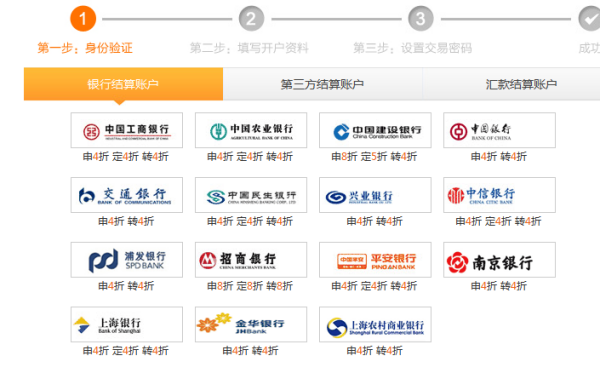Choose the 中信银行 CITIC Bank logo
This screenshot has height=373, width=600.
click(499, 195)
